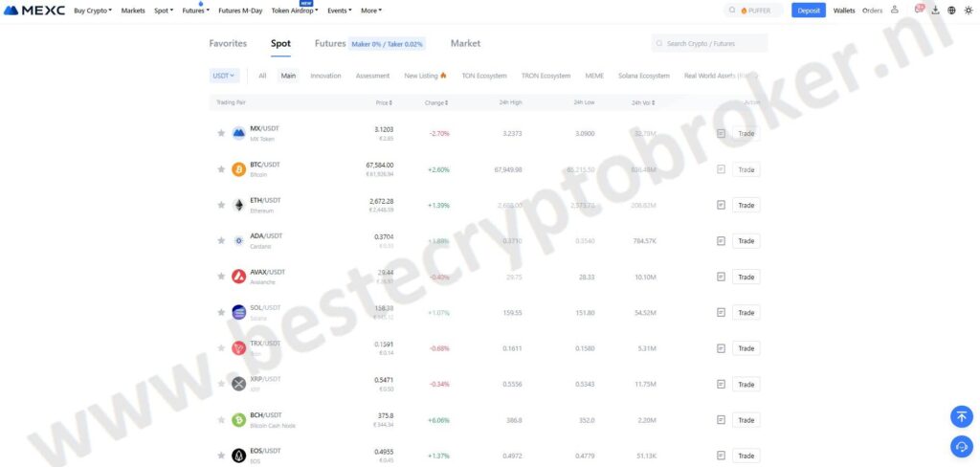Favorite the BTC/USDT pair star
This screenshot has width=980, height=467.
221,169
